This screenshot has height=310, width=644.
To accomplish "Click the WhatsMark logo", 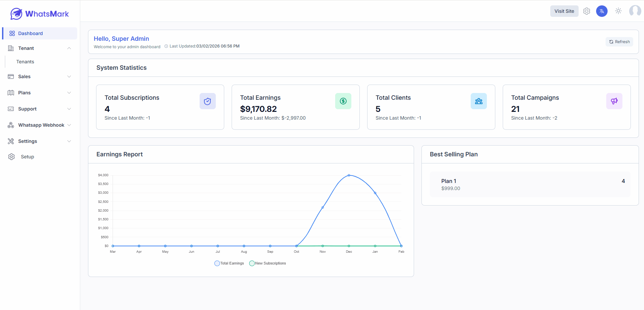I will coord(40,14).
